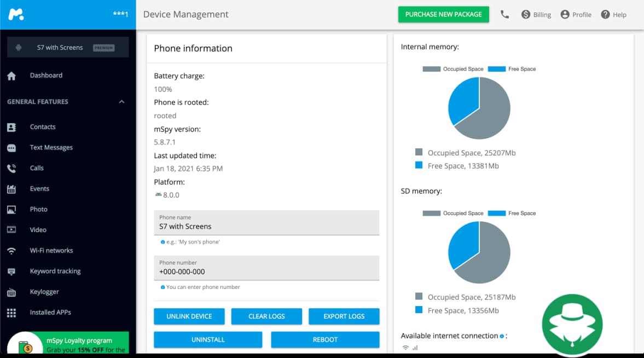Image resolution: width=644 pixels, height=358 pixels.
Task: Click the Phone number input field
Action: coord(266,272)
